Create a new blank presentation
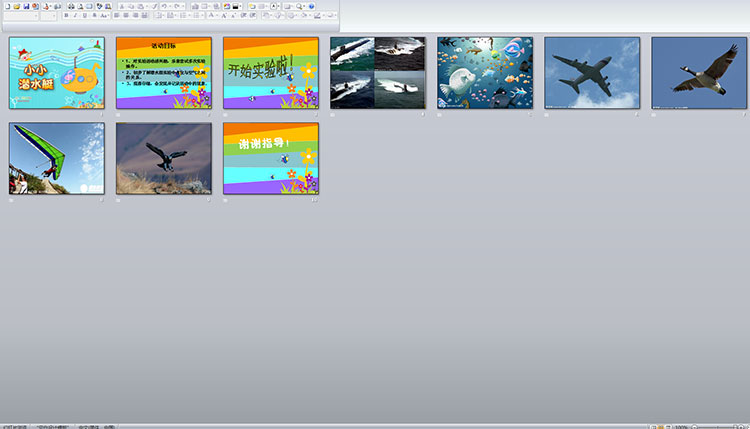The height and width of the screenshot is (429, 750). (7, 6)
